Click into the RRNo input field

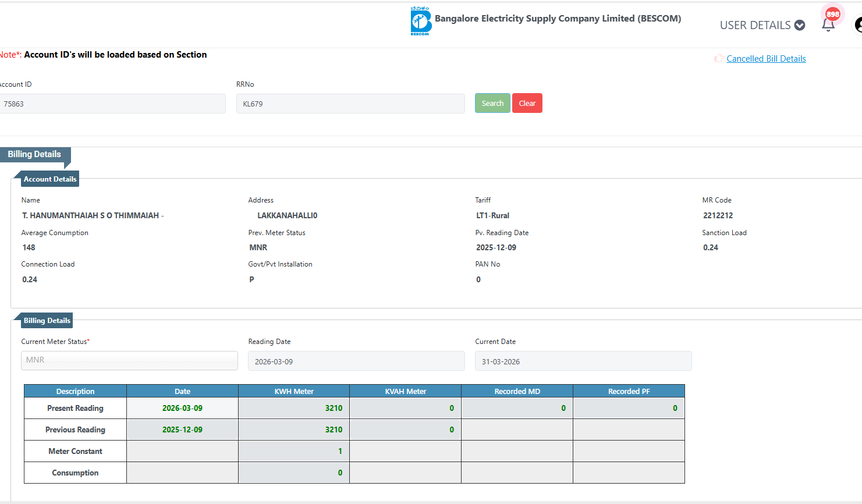click(350, 104)
